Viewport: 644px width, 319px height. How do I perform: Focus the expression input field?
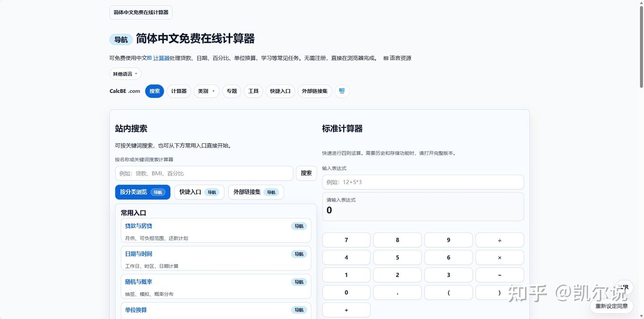point(423,182)
